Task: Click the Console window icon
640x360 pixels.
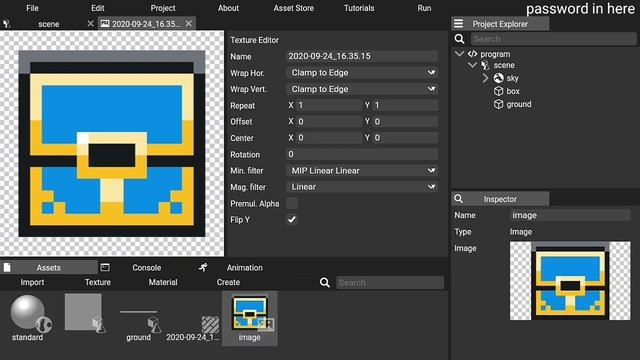Action: tap(105, 267)
